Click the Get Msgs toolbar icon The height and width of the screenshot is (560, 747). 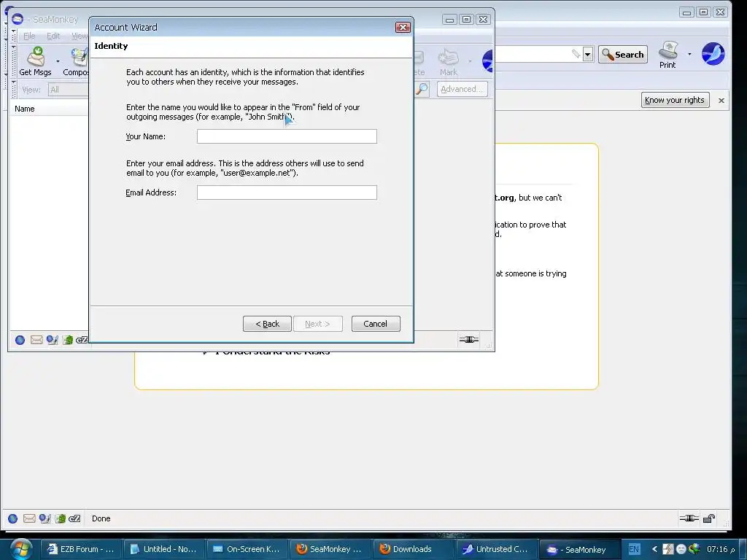pos(35,61)
